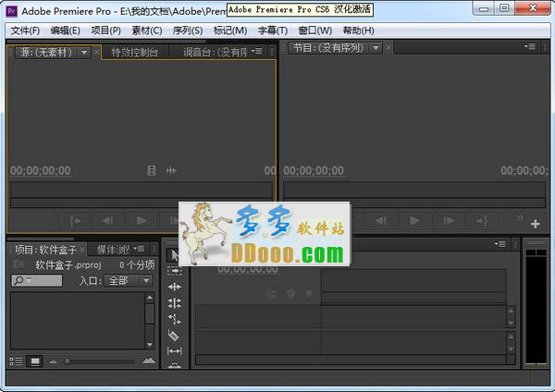The height and width of the screenshot is (392, 555).
Task: Switch to the 媒体浏览 tab
Action: point(113,250)
